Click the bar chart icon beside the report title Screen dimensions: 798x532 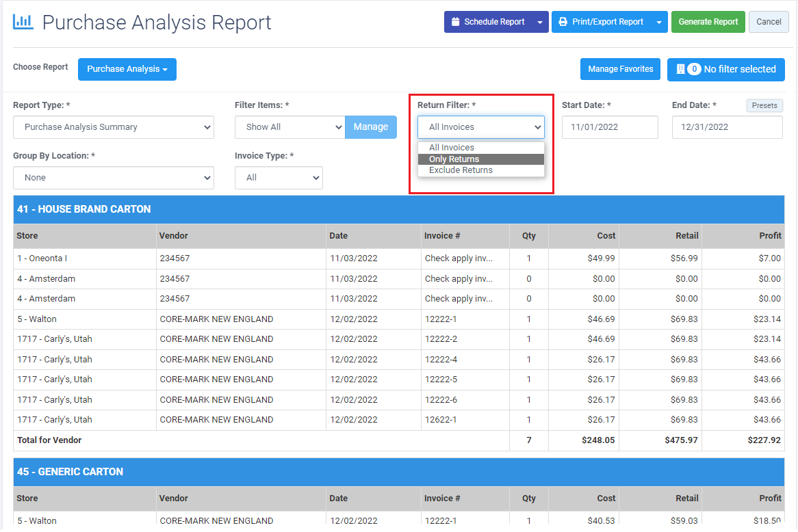click(23, 22)
